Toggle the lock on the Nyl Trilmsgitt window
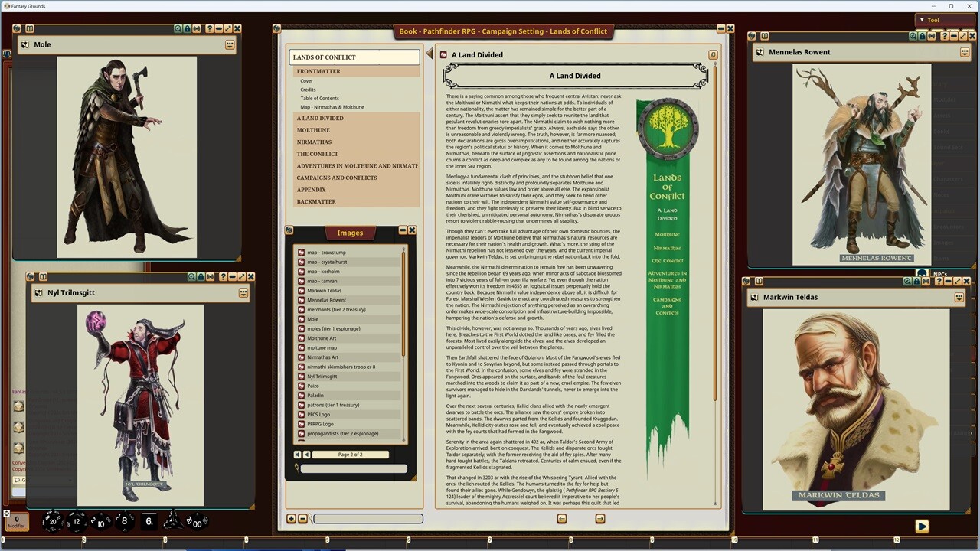 pos(201,277)
